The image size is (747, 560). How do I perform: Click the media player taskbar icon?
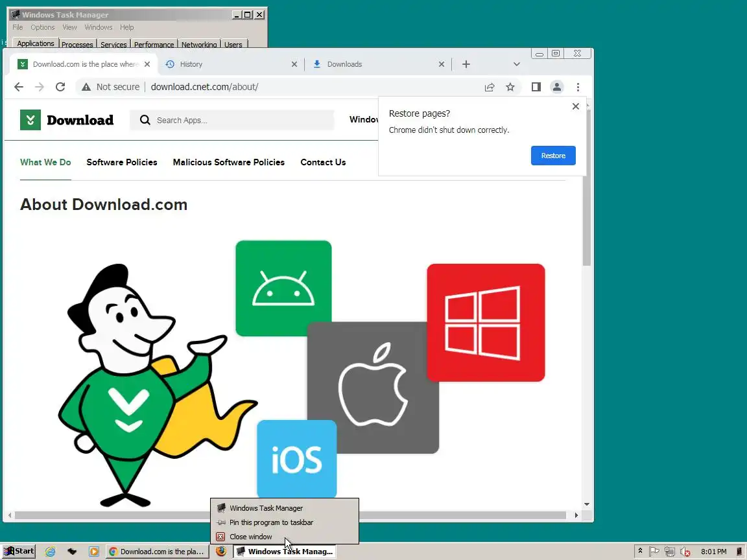(94, 552)
